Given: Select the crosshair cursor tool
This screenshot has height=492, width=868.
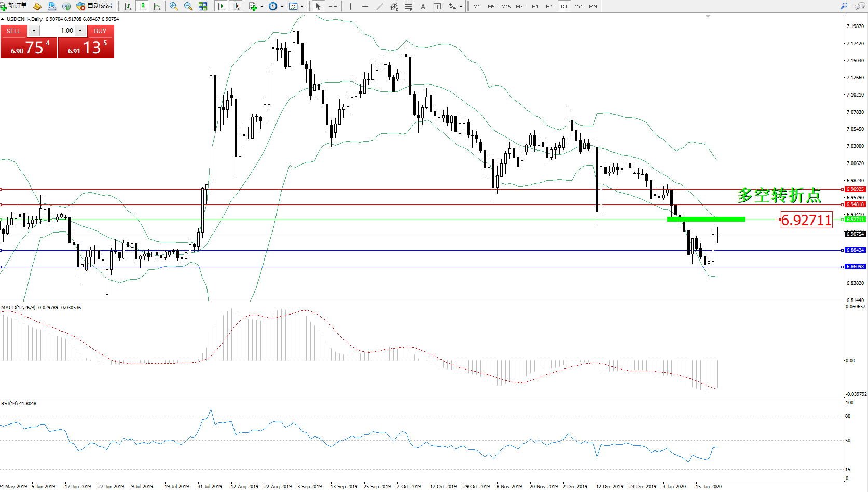Looking at the screenshot, I should [333, 6].
